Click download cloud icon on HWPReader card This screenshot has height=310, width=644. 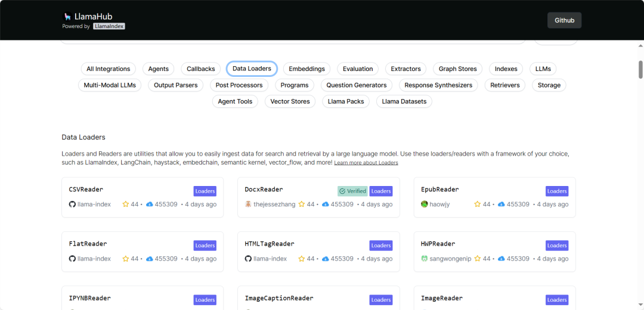501,259
